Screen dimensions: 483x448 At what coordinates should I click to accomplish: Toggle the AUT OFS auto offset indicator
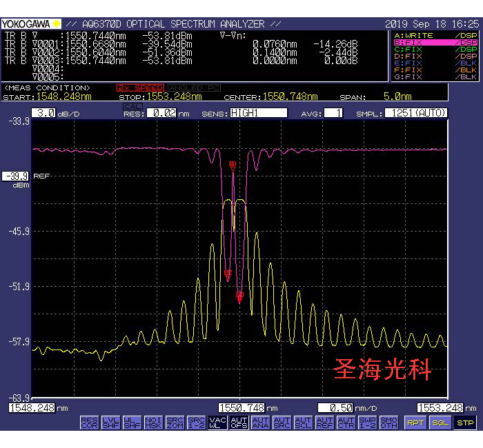(x=239, y=422)
